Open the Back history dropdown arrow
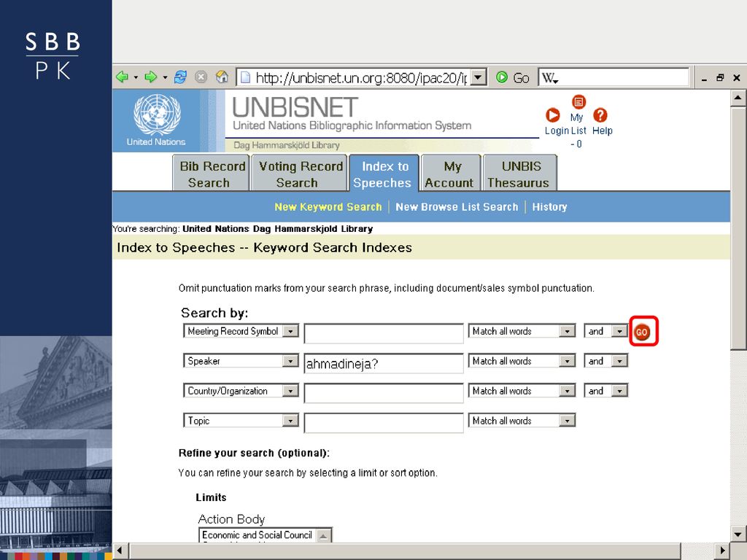Screen dimensions: 747x560 [x=136, y=77]
